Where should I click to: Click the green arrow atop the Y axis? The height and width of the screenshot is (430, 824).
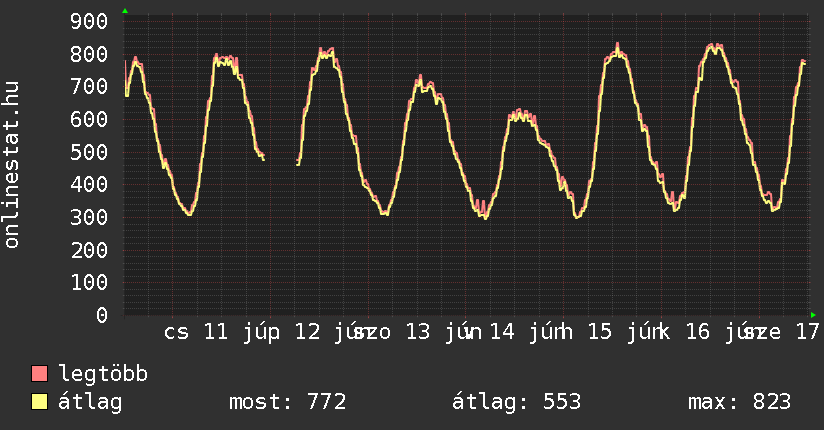coord(125,11)
